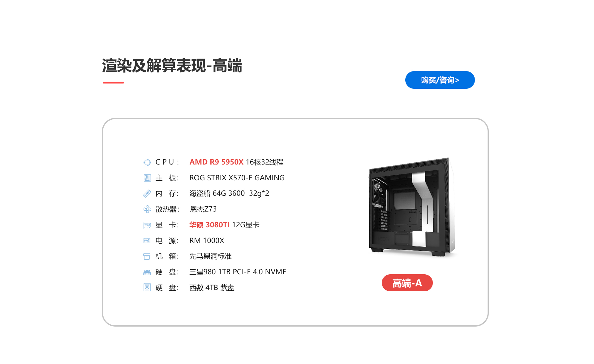Click the RM 1000X power supply text
The width and height of the screenshot is (594, 364).
(x=207, y=241)
